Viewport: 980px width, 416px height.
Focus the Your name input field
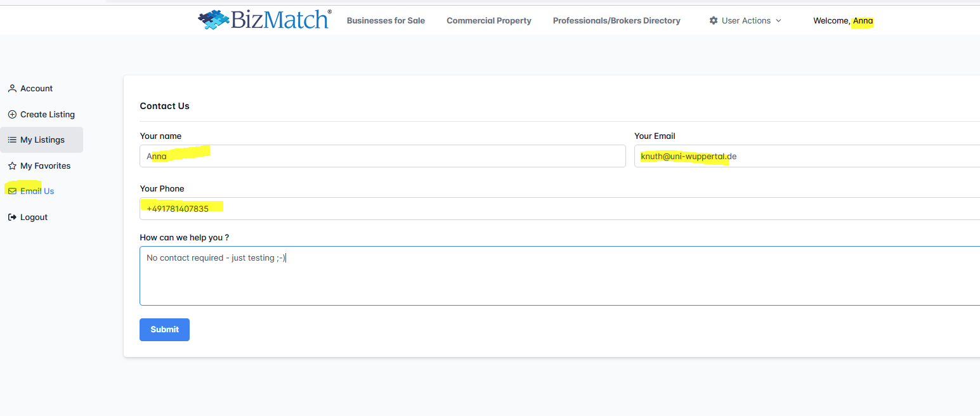click(x=382, y=156)
